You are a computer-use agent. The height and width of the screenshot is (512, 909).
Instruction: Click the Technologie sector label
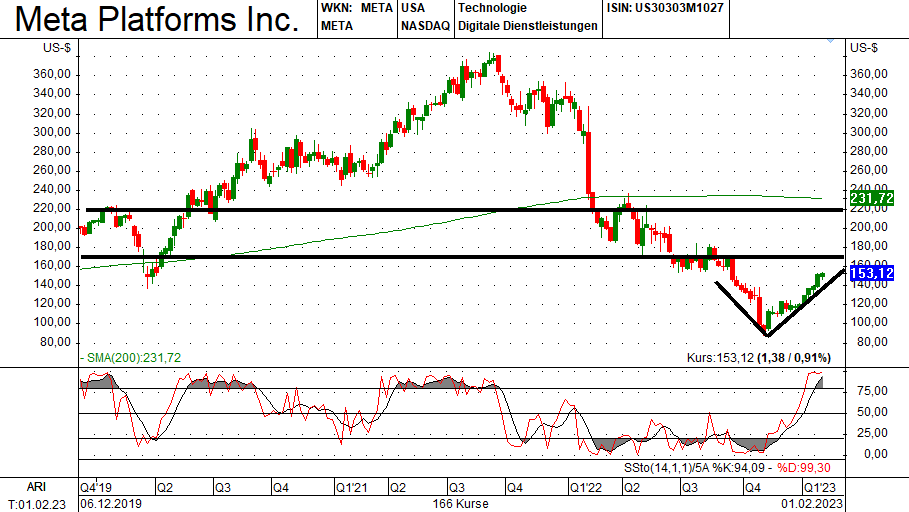coord(492,8)
